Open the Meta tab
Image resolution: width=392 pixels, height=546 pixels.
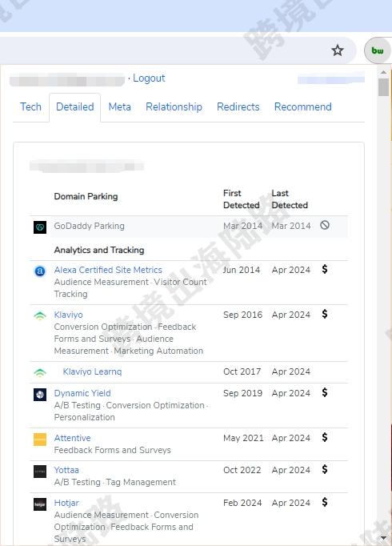(120, 107)
